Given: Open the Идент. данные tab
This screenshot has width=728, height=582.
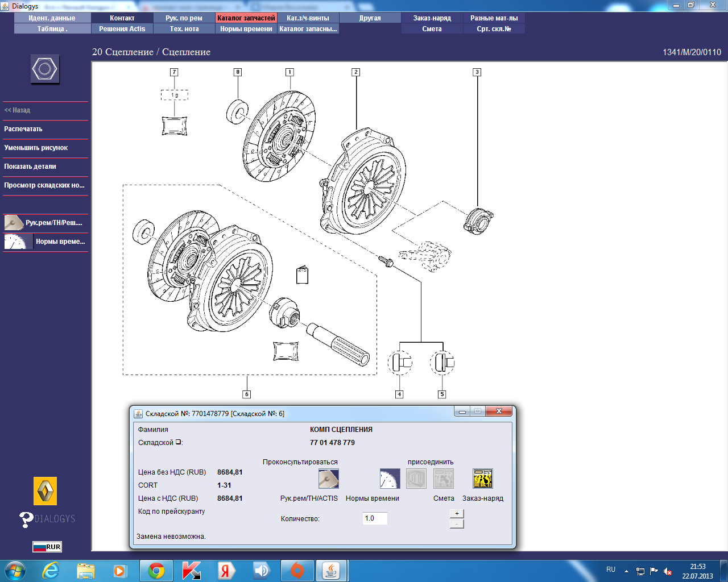Looking at the screenshot, I should (x=52, y=18).
